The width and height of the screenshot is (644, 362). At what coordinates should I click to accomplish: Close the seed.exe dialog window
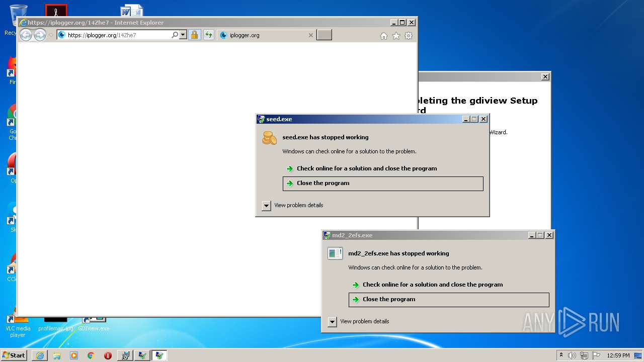[484, 119]
